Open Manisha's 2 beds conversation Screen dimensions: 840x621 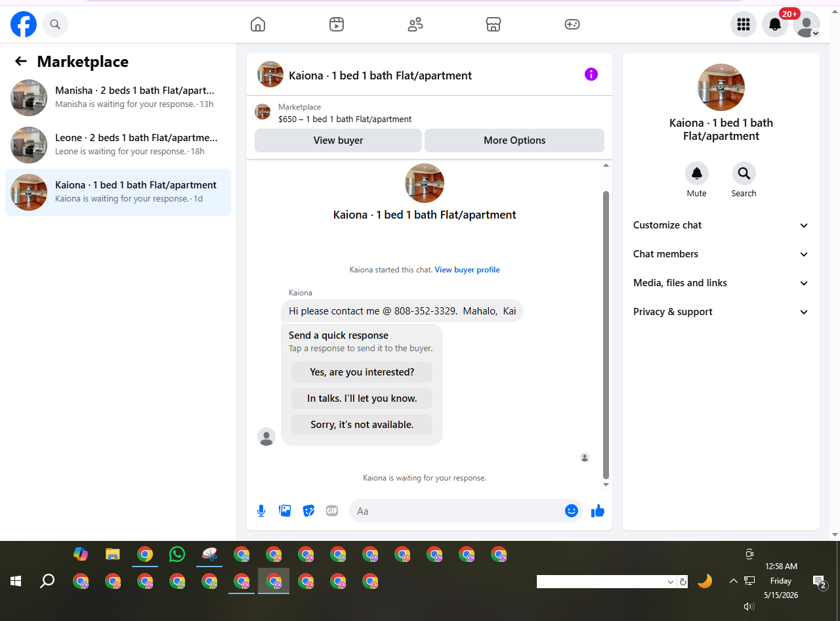click(118, 98)
